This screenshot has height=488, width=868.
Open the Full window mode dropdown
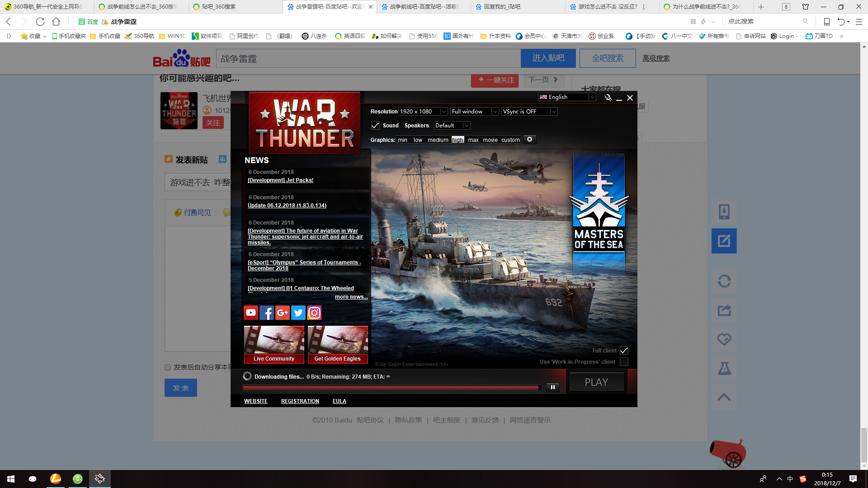475,112
